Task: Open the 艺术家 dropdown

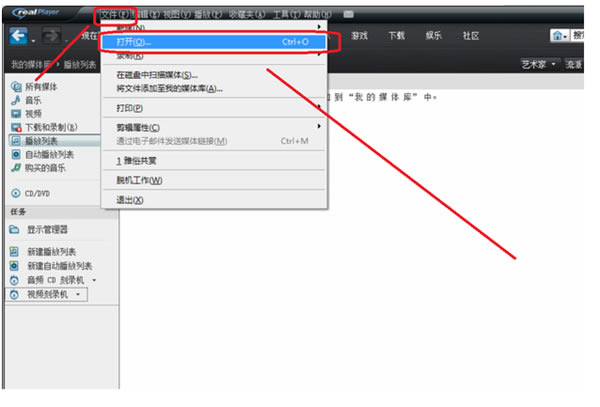Action: point(539,64)
